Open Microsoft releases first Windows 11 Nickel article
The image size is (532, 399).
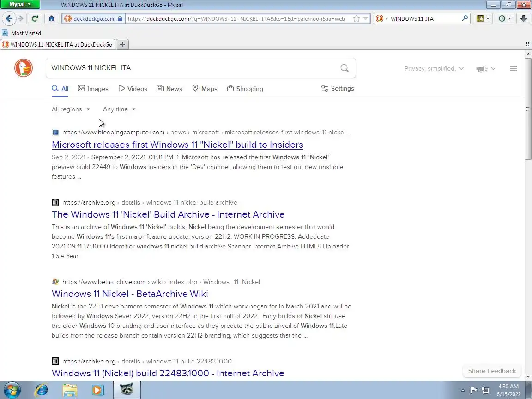(177, 145)
